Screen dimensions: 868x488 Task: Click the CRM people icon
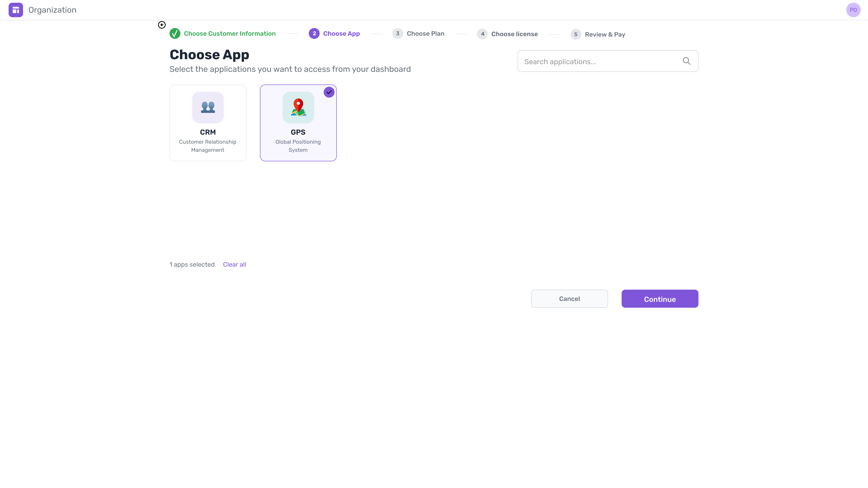(x=208, y=107)
